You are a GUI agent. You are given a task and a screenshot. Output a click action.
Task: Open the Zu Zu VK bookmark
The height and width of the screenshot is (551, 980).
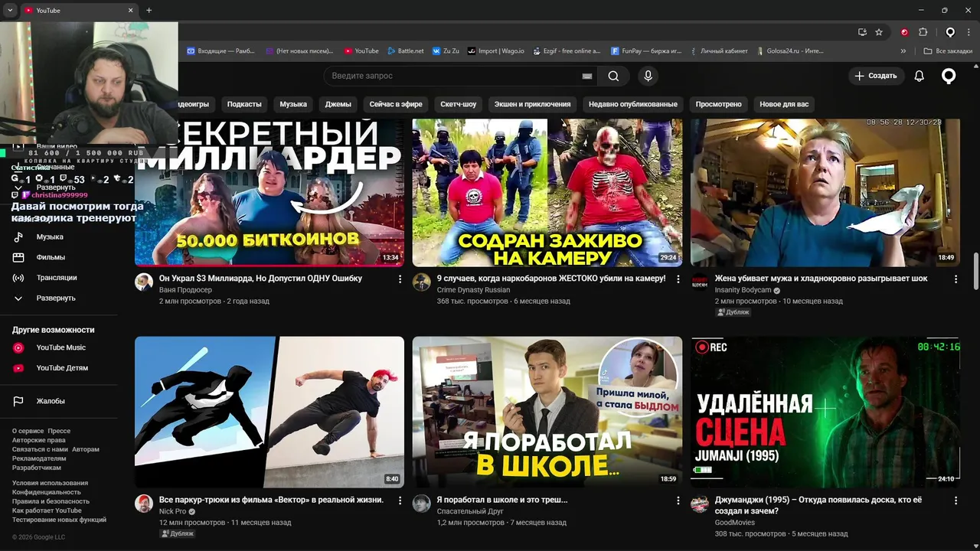(446, 51)
